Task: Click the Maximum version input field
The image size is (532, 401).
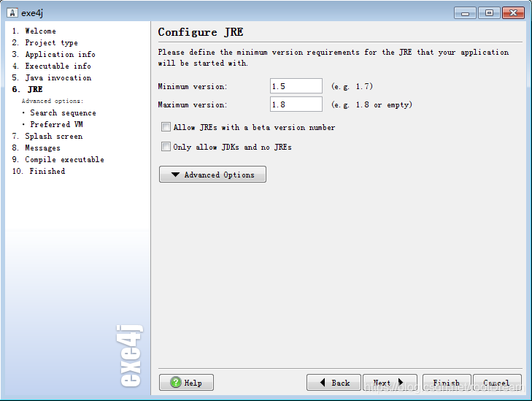Action: tap(296, 104)
